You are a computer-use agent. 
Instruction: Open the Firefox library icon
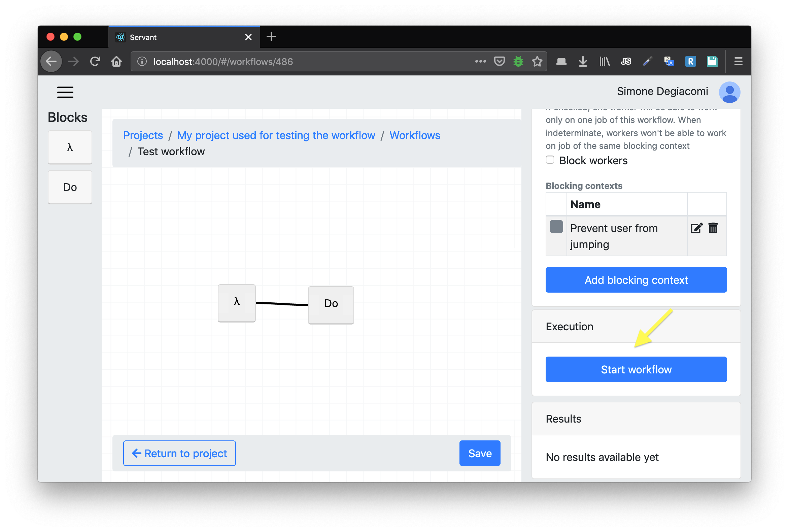click(604, 61)
